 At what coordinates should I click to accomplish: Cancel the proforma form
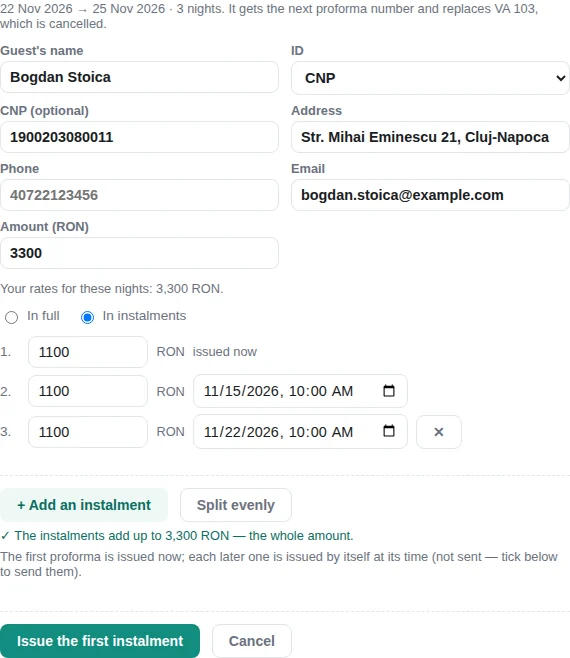(252, 641)
